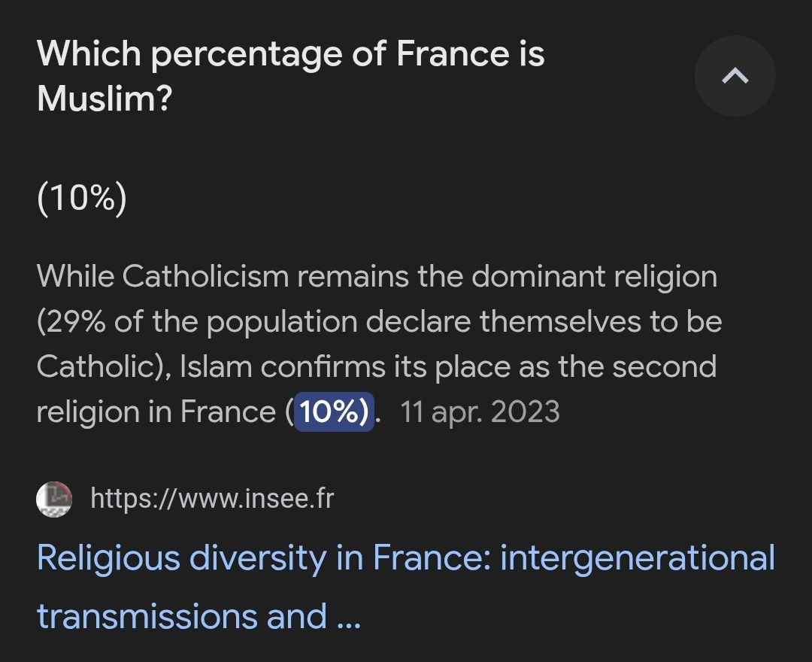
Task: Click the word 'Catholicism' in the snippet
Action: click(x=205, y=276)
